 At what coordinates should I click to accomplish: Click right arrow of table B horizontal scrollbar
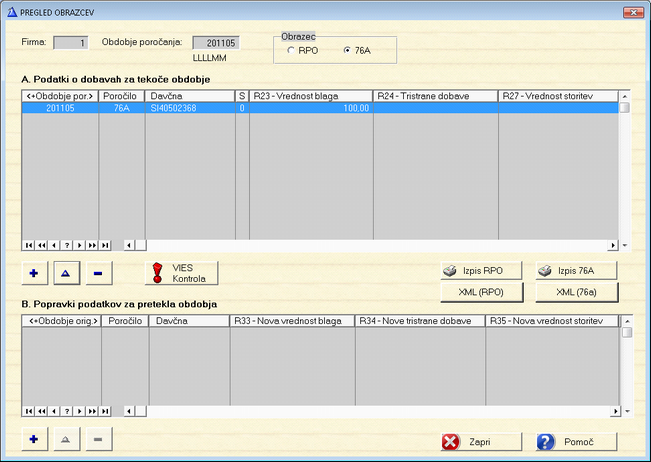(x=615, y=411)
